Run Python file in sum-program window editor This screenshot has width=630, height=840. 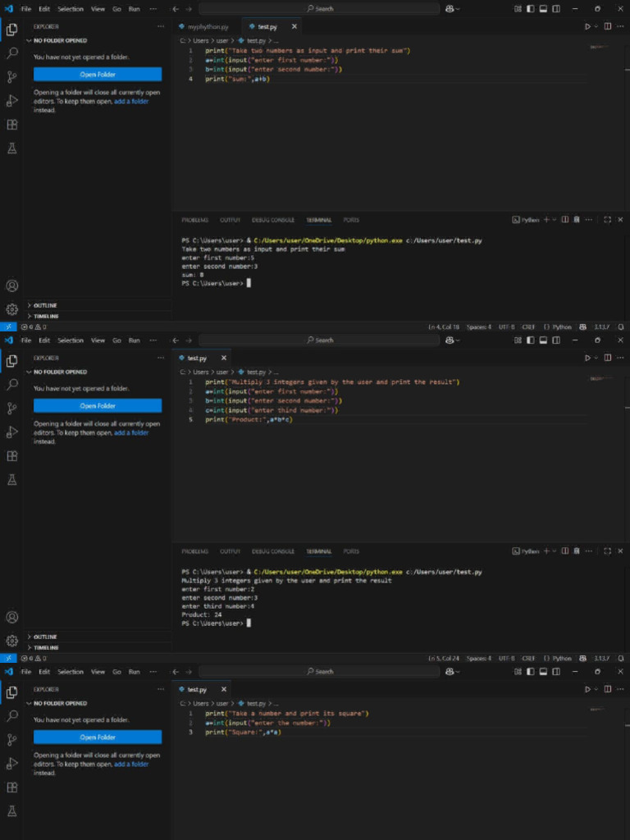(x=587, y=26)
